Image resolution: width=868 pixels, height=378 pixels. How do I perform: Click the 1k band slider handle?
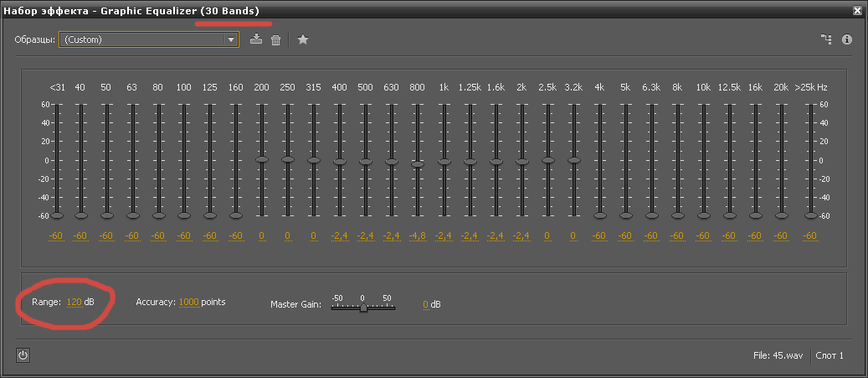click(444, 162)
